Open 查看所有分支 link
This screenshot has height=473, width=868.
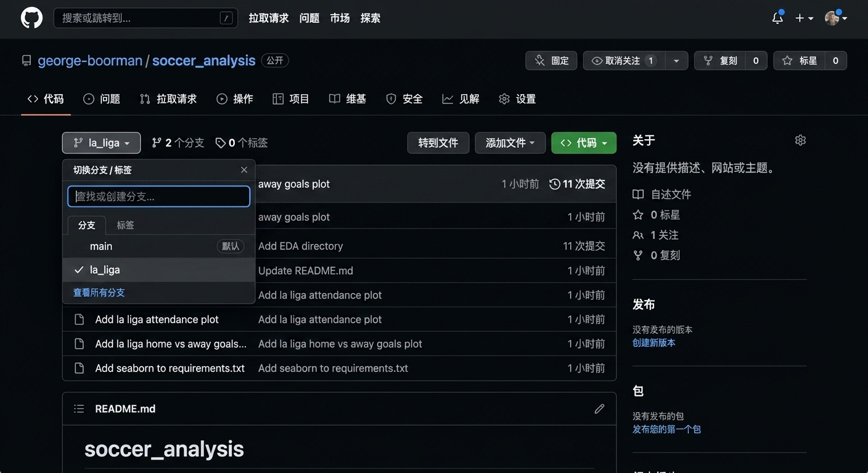pyautogui.click(x=99, y=293)
